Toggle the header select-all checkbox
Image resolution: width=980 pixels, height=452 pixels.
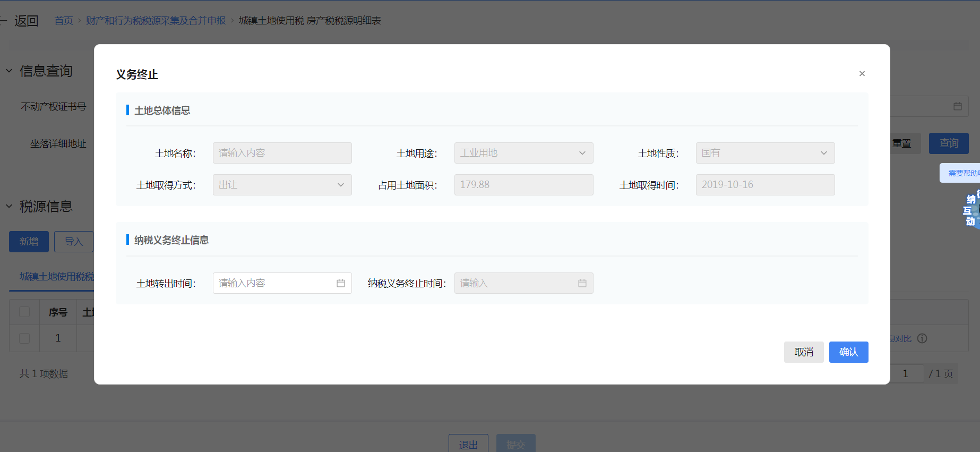coord(24,312)
